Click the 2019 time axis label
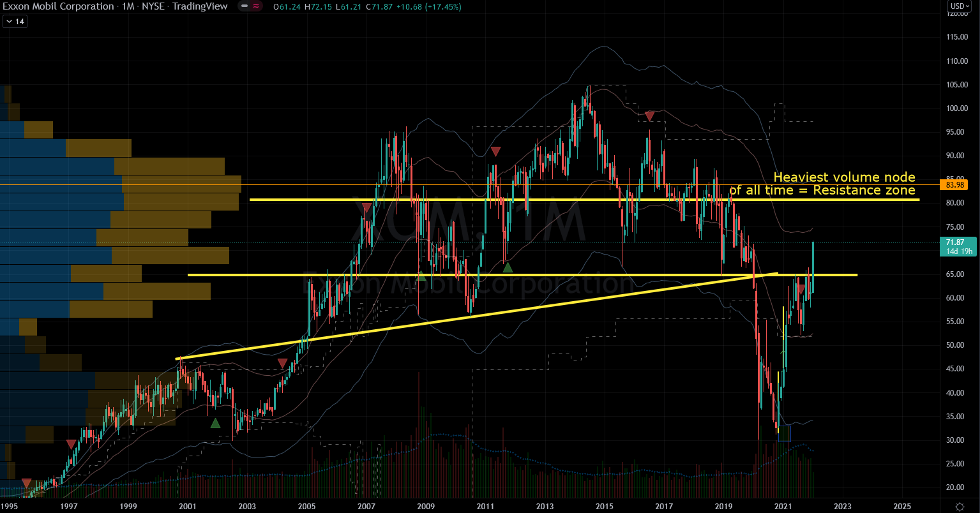Screen dimensions: 980x513 723,506
